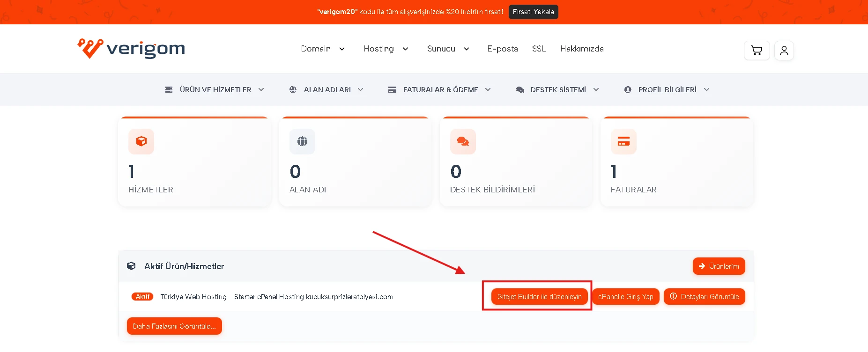Click the Türkiye Web Hosting service row text
The image size is (868, 352).
tap(277, 297)
